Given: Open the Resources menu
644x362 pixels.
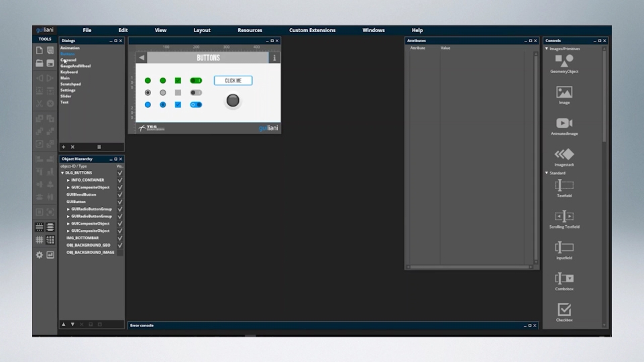Looking at the screenshot, I should coord(250,30).
